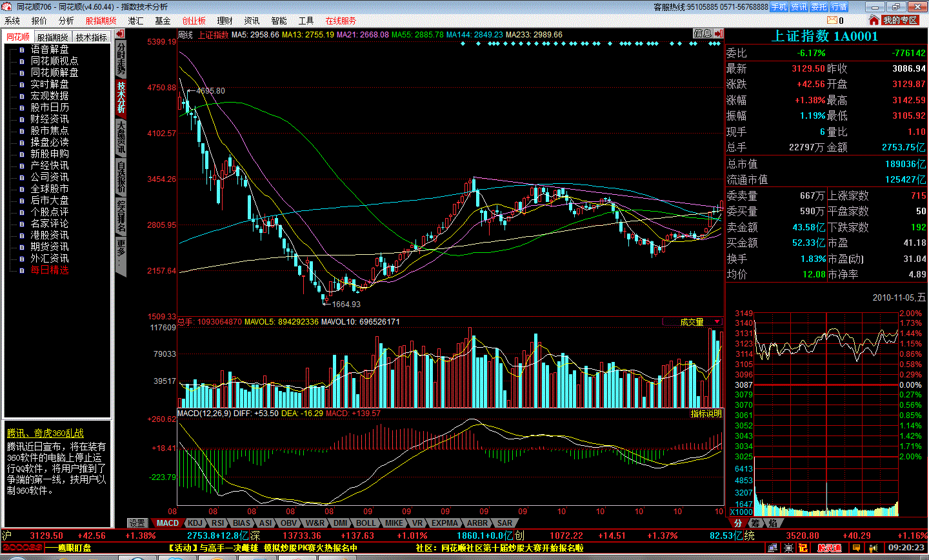Select the 分时走势 vertical tab
Viewport: 929px width, 560px height.
coord(121,59)
